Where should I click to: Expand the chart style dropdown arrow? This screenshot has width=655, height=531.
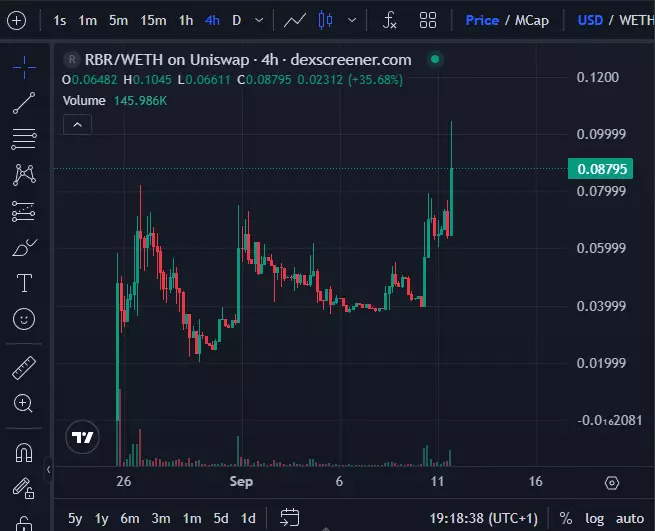click(352, 20)
